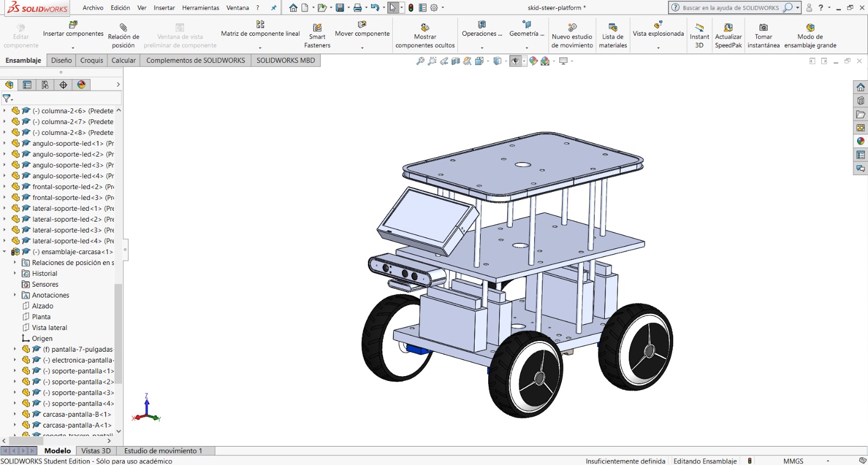Viewport: 868px width, 465px height.
Task: Click Nuevo estudio de movimiento
Action: point(572,28)
